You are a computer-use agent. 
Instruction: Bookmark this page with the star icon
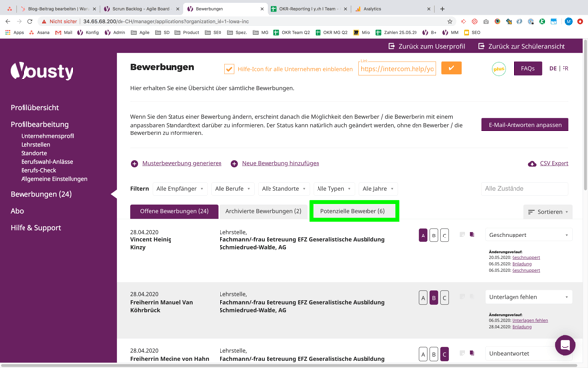pos(450,21)
